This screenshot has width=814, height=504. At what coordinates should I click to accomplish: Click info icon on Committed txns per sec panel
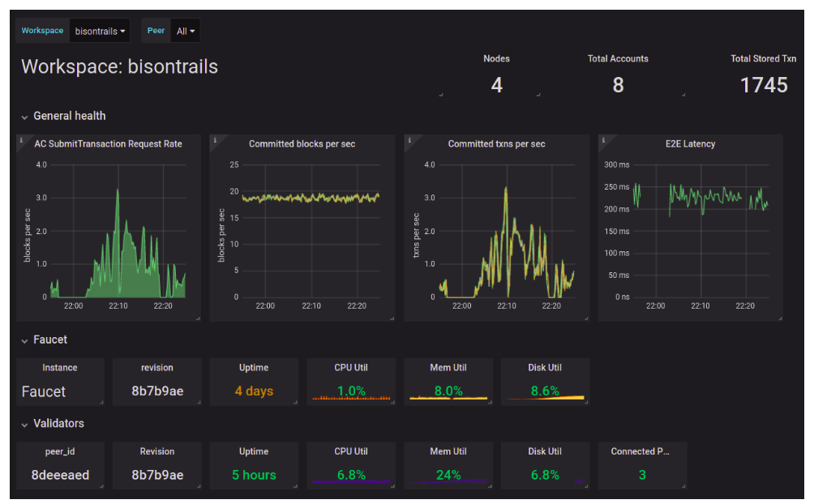coord(409,140)
